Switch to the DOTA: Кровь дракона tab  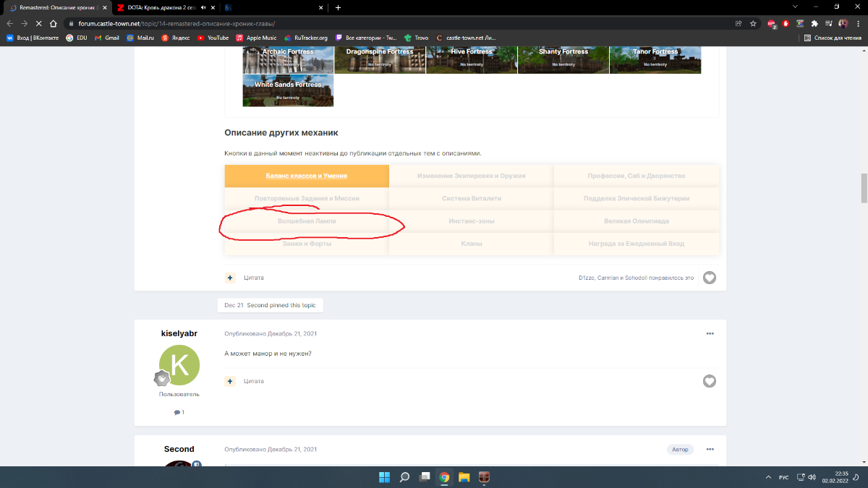point(159,7)
